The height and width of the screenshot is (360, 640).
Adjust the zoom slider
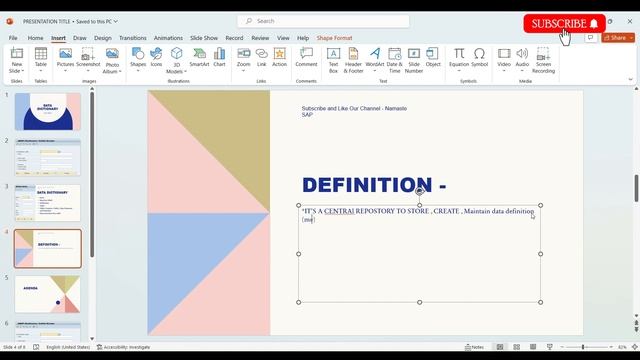(x=583, y=347)
